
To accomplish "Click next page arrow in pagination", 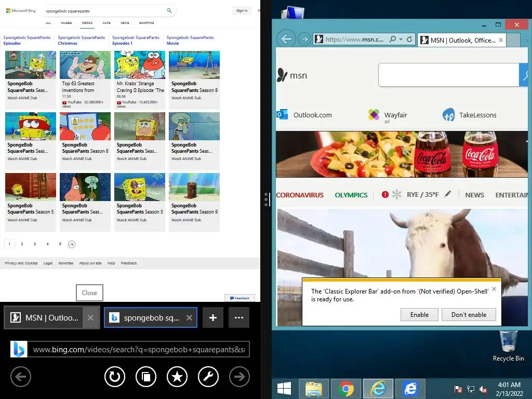I will click(71, 244).
